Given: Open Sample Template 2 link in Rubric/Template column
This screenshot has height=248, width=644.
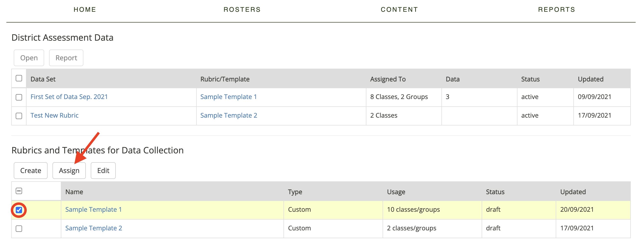Looking at the screenshot, I should pyautogui.click(x=229, y=115).
